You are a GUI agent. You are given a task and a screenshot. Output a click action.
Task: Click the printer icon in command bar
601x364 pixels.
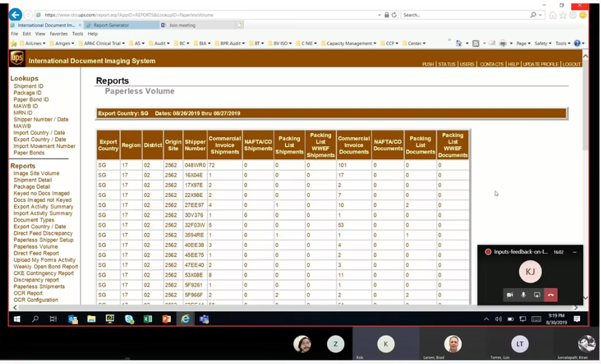coord(503,43)
